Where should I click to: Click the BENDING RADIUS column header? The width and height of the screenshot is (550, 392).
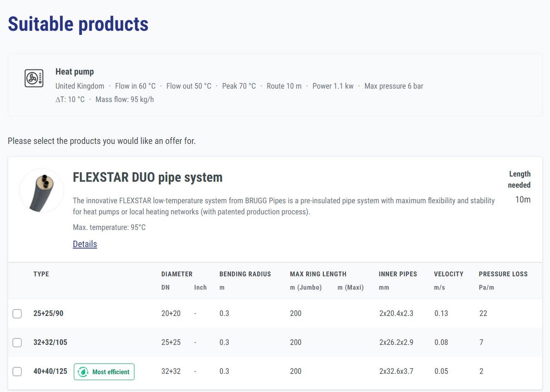[x=245, y=274]
